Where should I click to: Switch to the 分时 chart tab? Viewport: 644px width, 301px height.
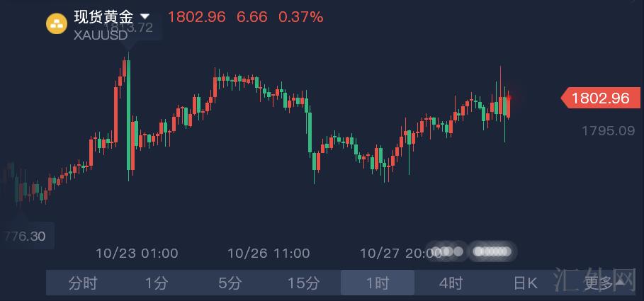[83, 283]
